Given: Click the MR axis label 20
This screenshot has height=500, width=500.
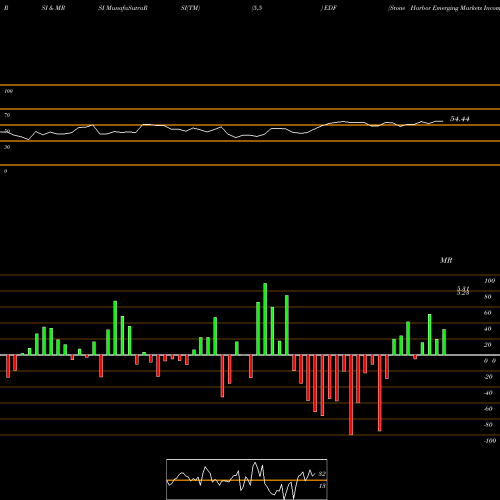Looking at the screenshot, I should (488, 345).
